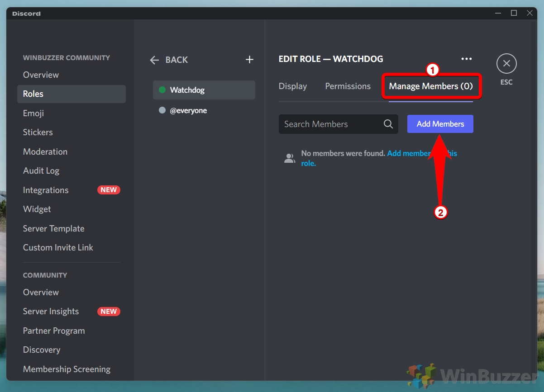Click the green dot next to Watchdog
Viewport: 544px width, 392px height.
(162, 90)
